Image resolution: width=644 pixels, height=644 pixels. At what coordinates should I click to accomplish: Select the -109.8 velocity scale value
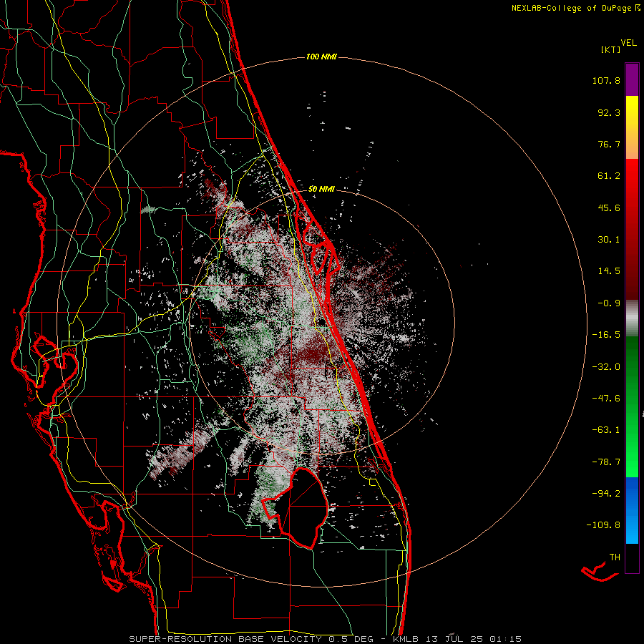(x=603, y=525)
